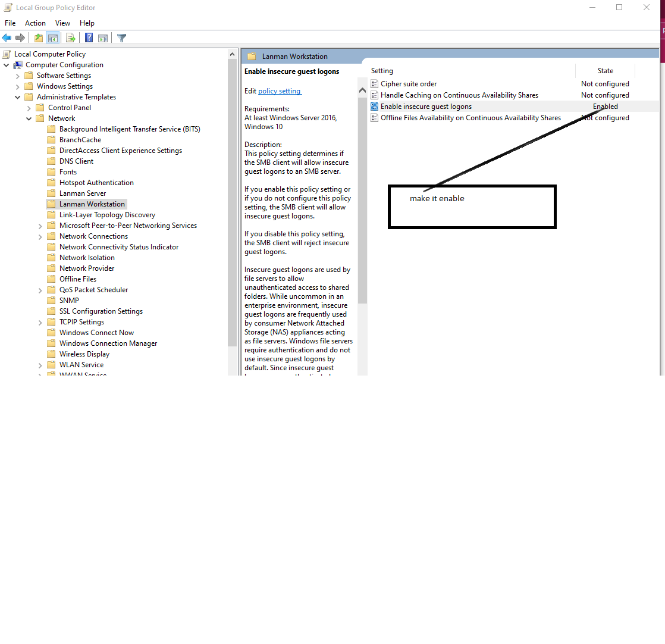
Task: Expand the WLAN Service node
Action: point(40,365)
